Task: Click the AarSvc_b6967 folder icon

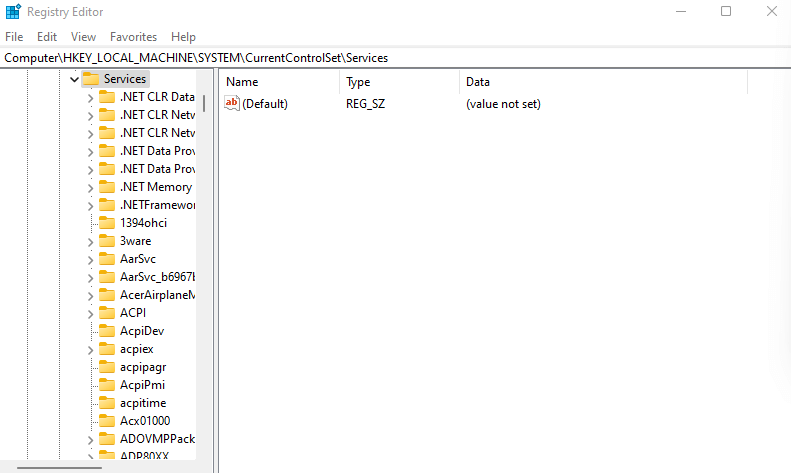Action: pos(107,277)
